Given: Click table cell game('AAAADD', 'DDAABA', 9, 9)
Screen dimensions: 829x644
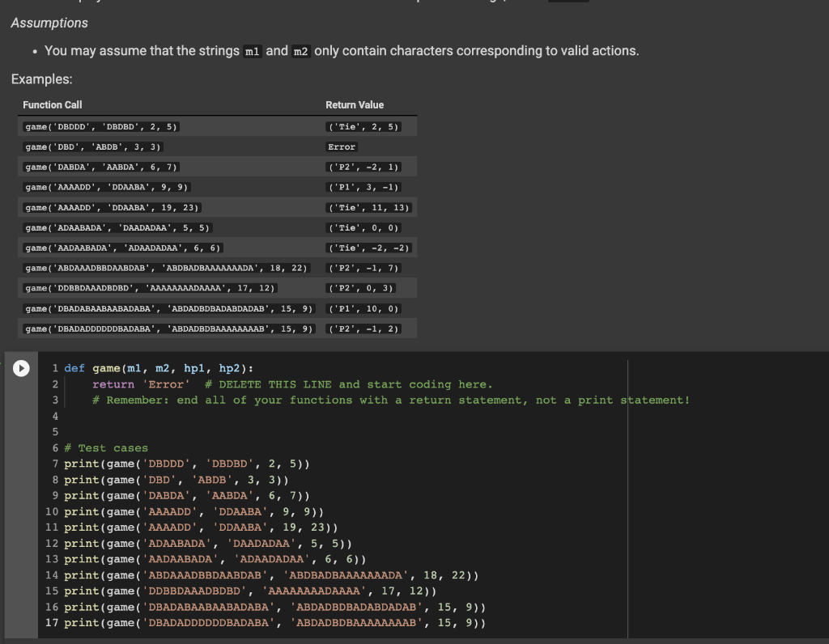Looking at the screenshot, I should pyautogui.click(x=107, y=187).
